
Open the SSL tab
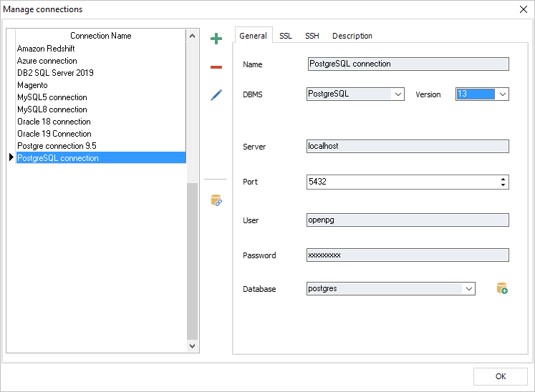coord(286,36)
